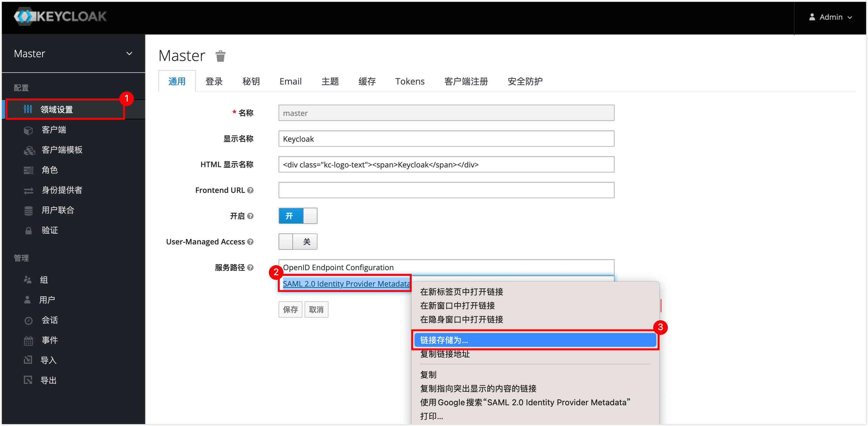
Task: Click the Frontend URL input field
Action: [x=446, y=190]
